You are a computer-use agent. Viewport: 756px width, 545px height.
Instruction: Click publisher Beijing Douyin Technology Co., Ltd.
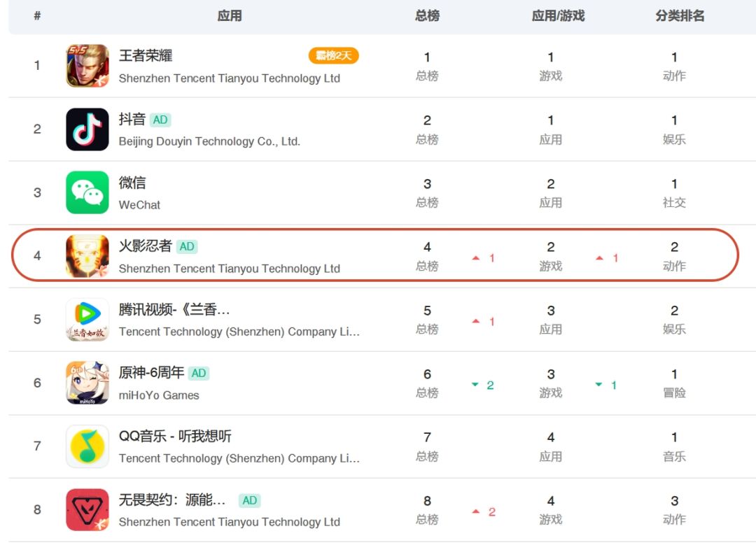209,141
